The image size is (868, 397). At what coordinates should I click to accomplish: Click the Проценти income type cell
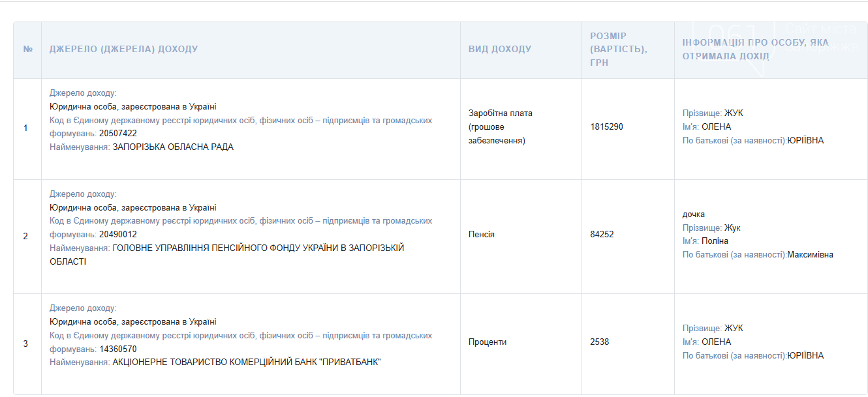(x=487, y=342)
